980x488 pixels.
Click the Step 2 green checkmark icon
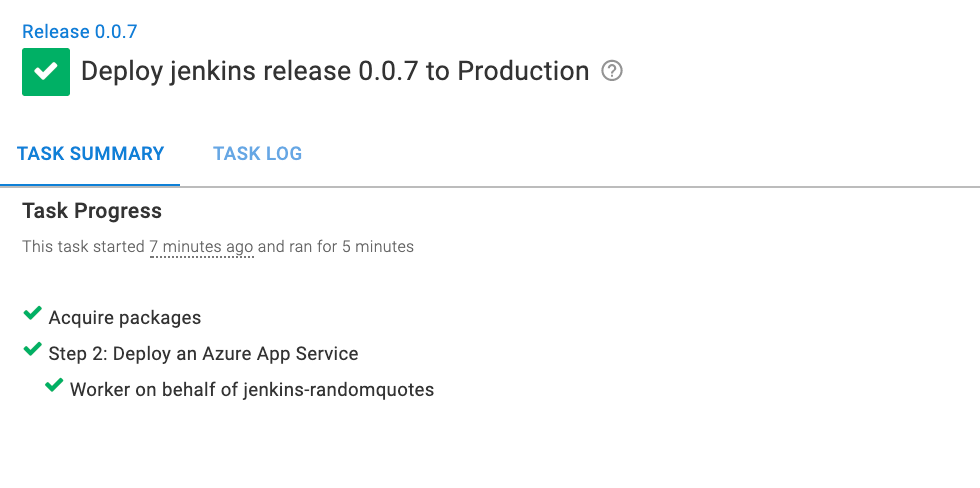coord(32,349)
